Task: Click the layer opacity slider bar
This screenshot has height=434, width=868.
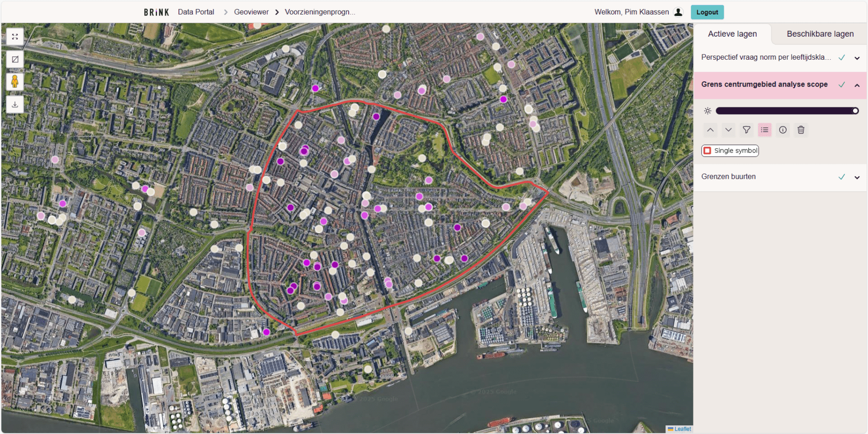Action: [x=787, y=111]
